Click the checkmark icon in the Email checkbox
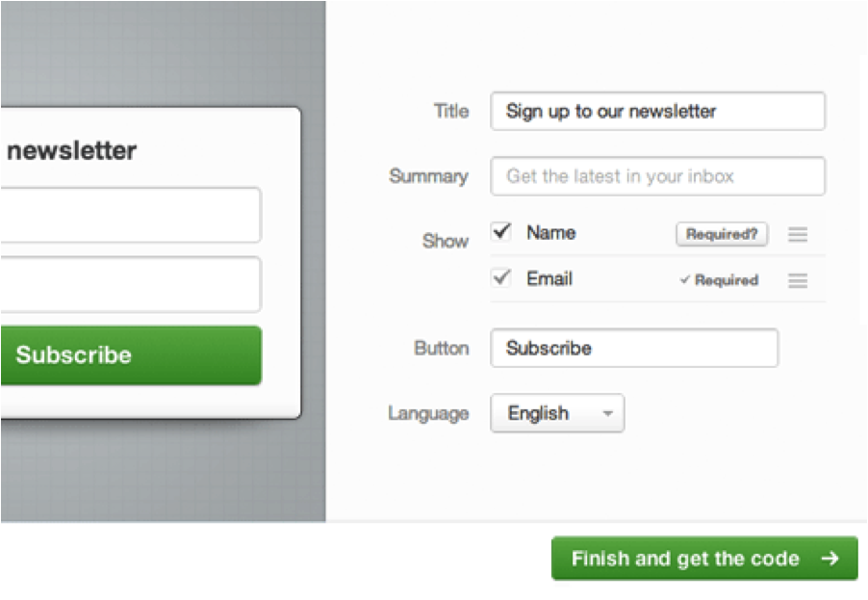 (500, 277)
